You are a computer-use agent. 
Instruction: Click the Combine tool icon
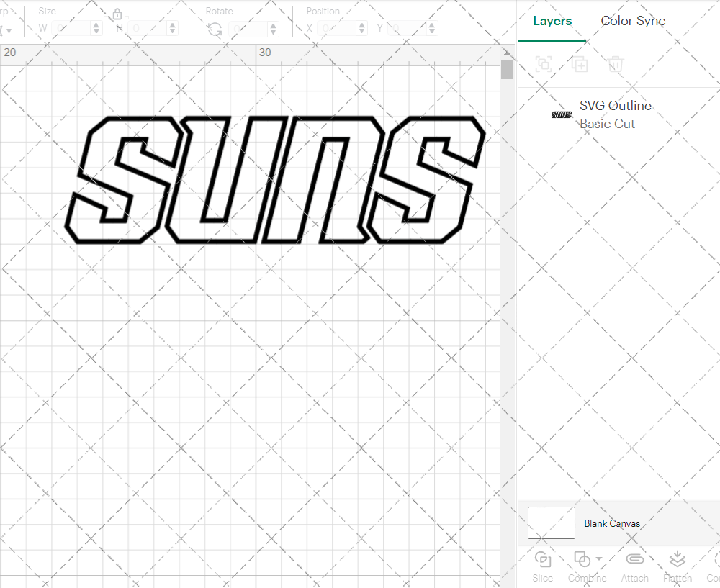pos(582,558)
